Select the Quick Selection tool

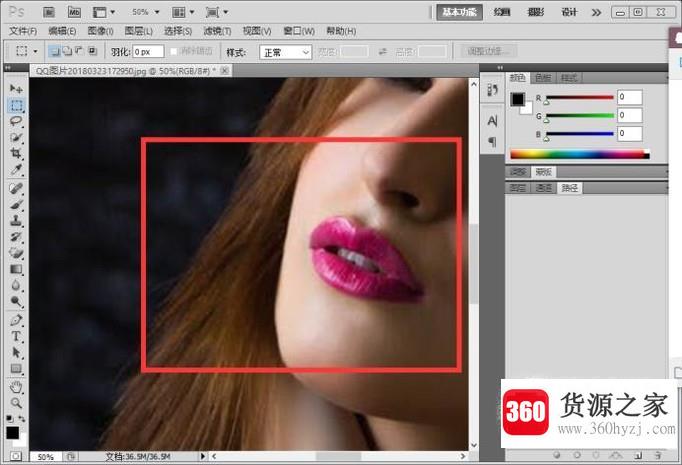16,137
